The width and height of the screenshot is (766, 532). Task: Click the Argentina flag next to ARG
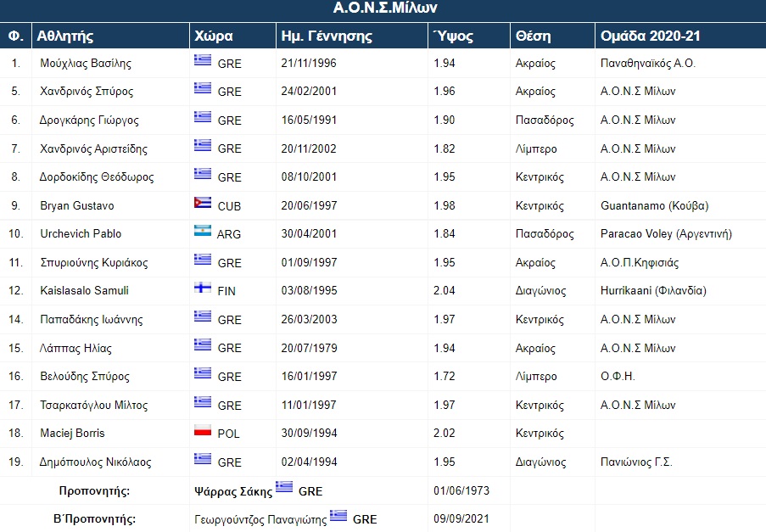point(203,231)
